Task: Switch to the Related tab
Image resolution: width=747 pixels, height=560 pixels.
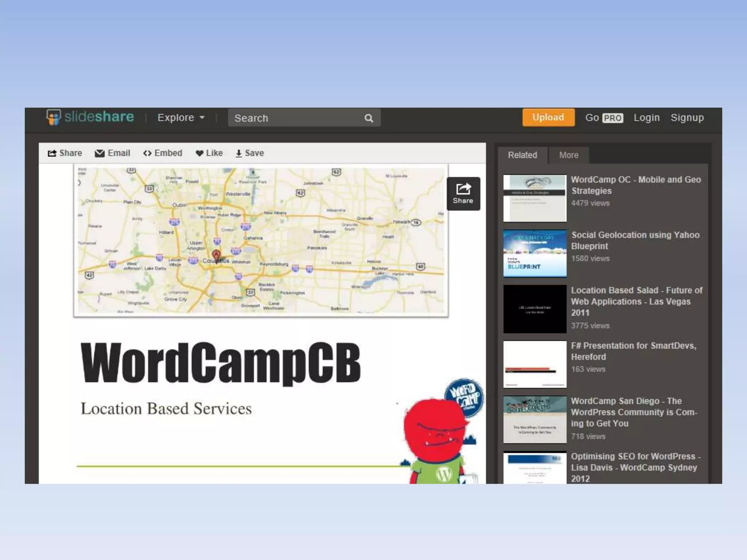Action: click(x=522, y=155)
